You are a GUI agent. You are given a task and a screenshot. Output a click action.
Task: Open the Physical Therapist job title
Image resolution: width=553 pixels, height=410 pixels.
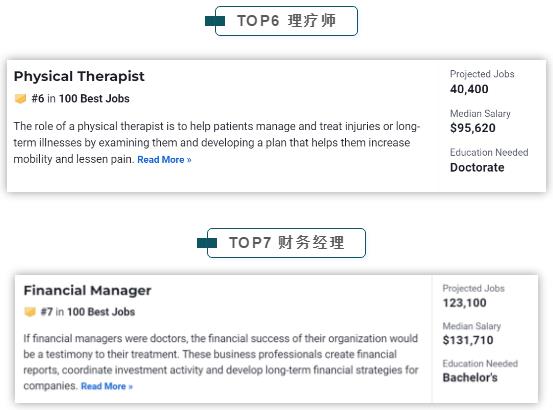click(x=79, y=77)
